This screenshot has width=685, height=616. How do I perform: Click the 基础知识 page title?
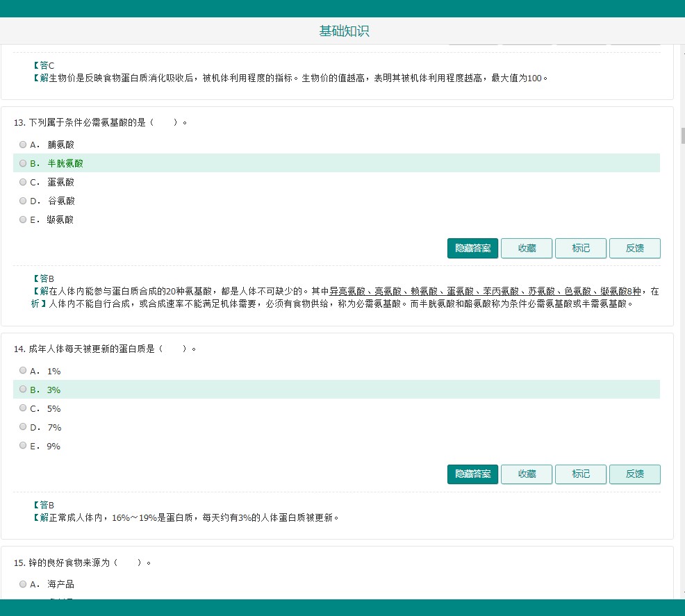point(345,31)
